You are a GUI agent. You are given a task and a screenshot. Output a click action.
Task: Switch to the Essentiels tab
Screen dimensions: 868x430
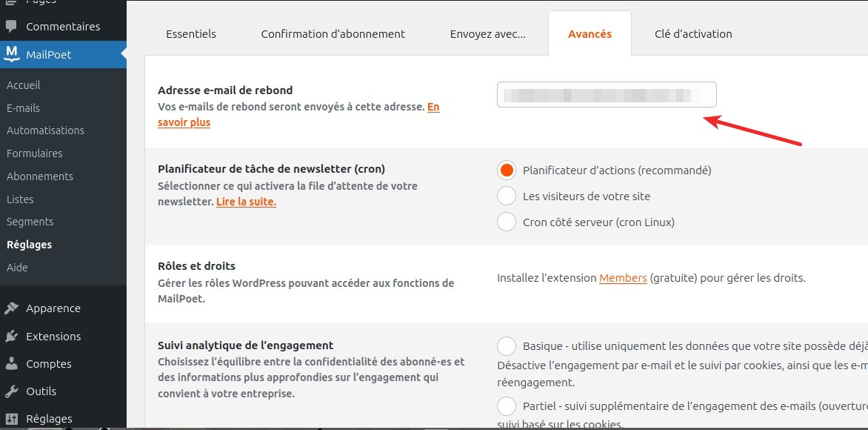click(191, 34)
